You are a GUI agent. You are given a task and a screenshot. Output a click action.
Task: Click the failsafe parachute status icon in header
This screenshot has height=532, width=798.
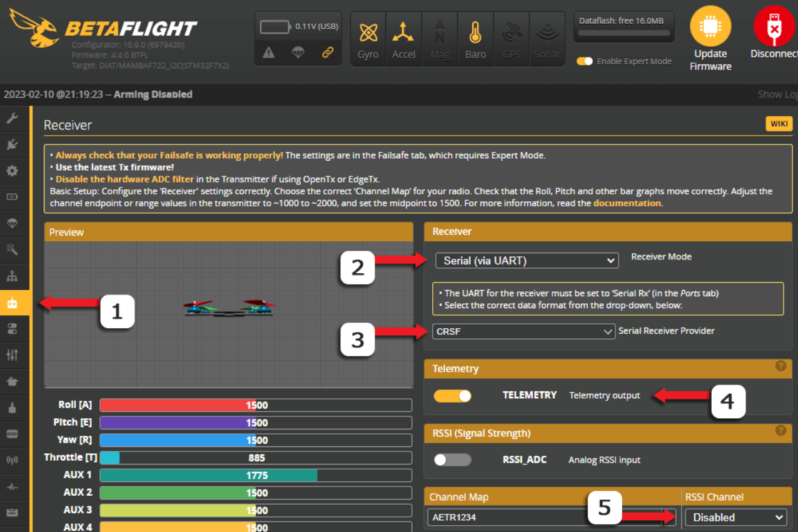click(x=298, y=53)
